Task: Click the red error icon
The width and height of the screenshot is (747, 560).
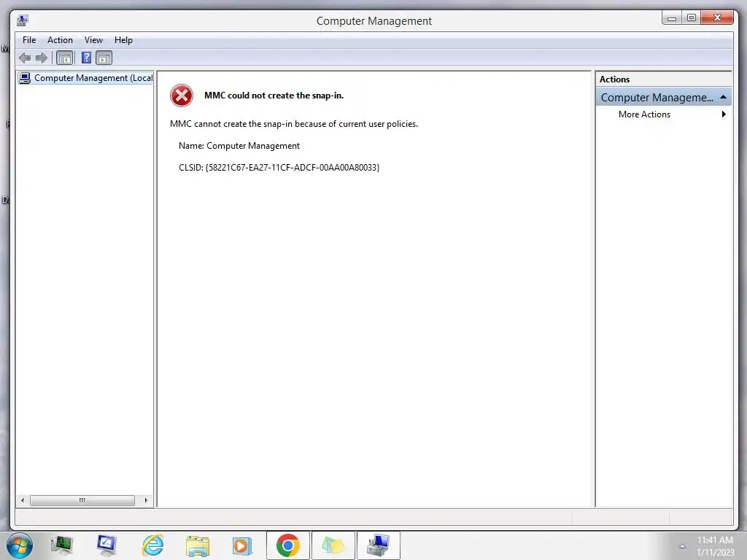Action: click(182, 96)
